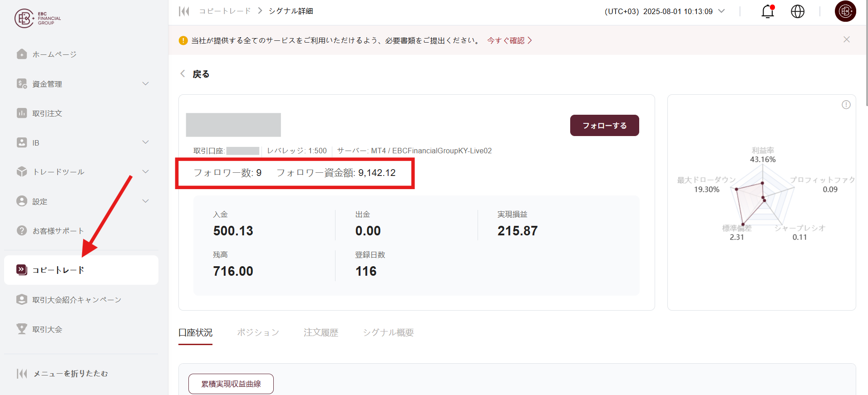Click the 実現損益 value 215.87

[518, 231]
